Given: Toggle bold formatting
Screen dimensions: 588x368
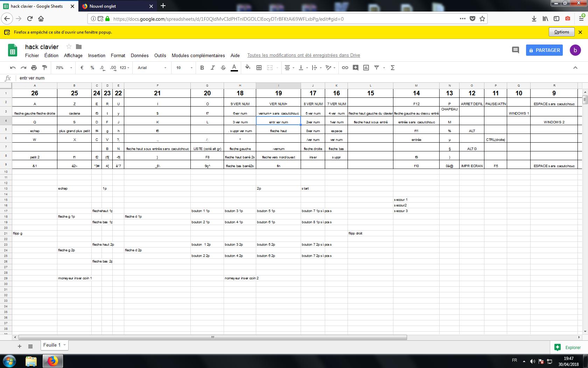Looking at the screenshot, I should [202, 68].
